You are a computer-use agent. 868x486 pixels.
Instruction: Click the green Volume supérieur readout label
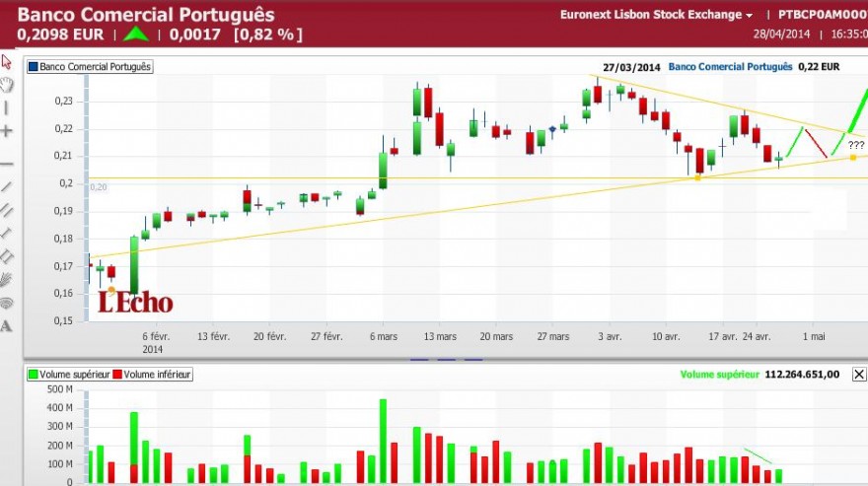[720, 375]
